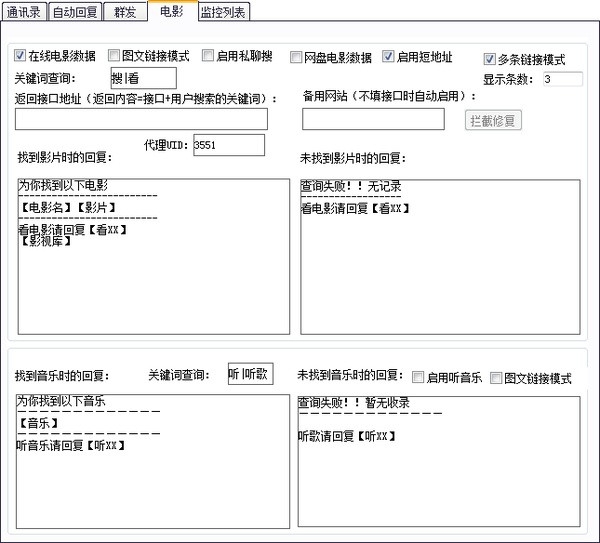Click the 返回接口地址 input box
The height and width of the screenshot is (543, 600).
tap(141, 119)
